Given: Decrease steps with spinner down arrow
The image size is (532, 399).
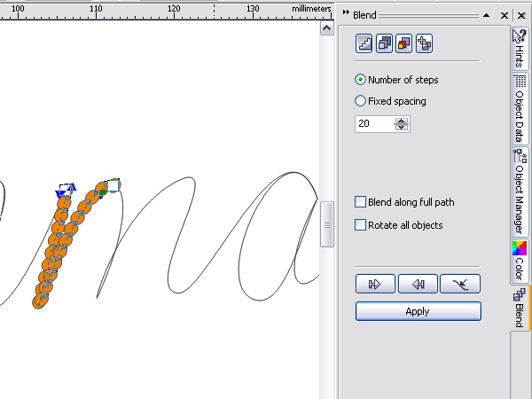Looking at the screenshot, I should tap(402, 127).
